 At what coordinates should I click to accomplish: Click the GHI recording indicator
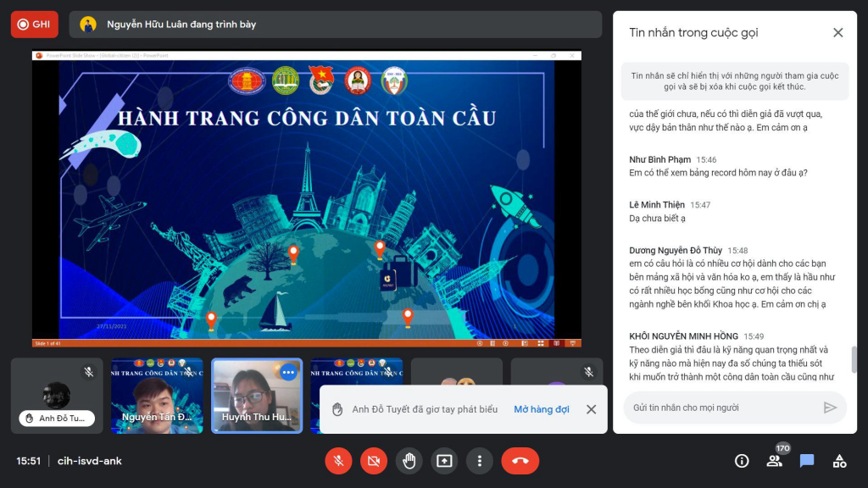tap(34, 25)
